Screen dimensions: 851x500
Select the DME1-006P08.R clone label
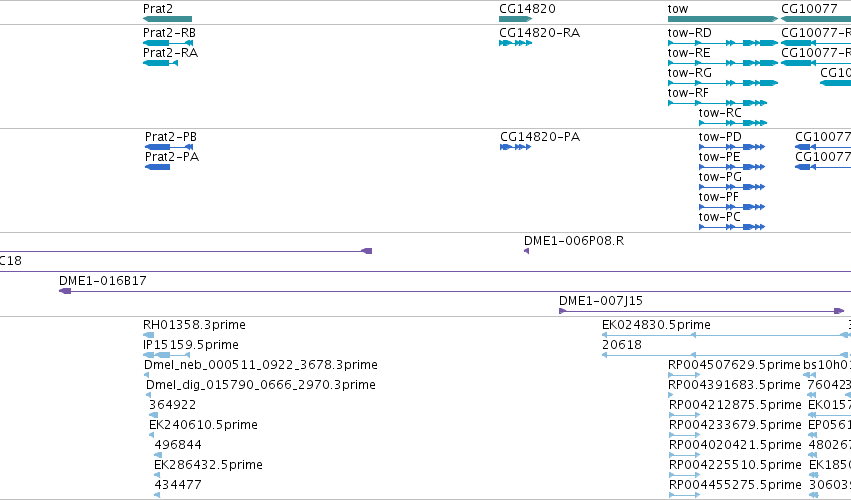[574, 241]
